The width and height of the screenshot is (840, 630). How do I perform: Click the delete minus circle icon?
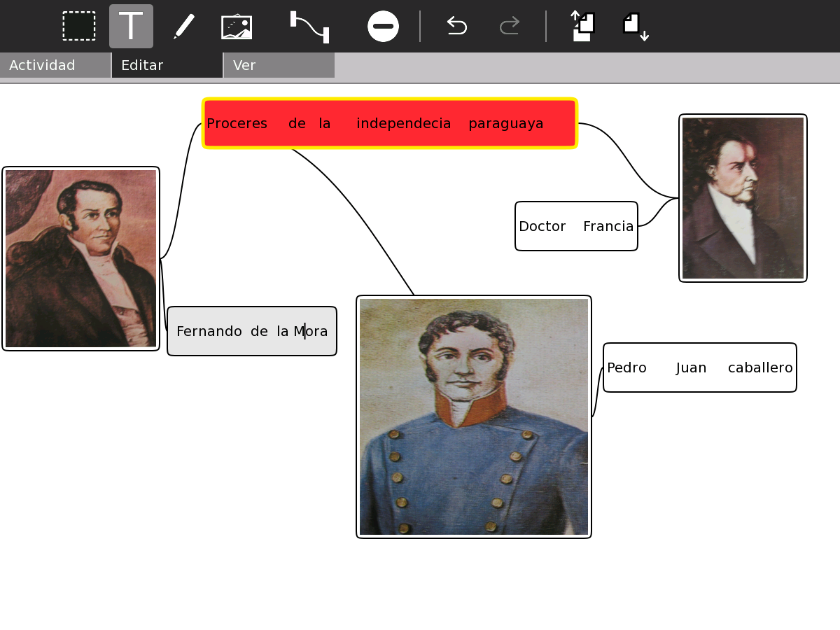383,26
